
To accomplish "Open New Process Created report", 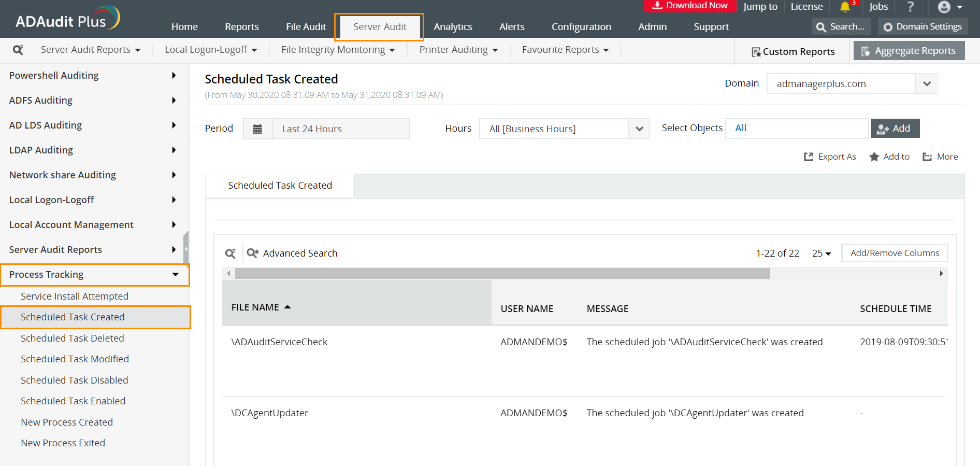I will (x=67, y=422).
